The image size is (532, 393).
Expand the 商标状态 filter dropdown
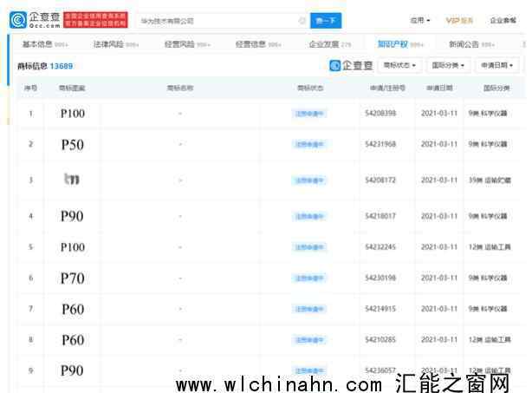pyautogui.click(x=399, y=65)
